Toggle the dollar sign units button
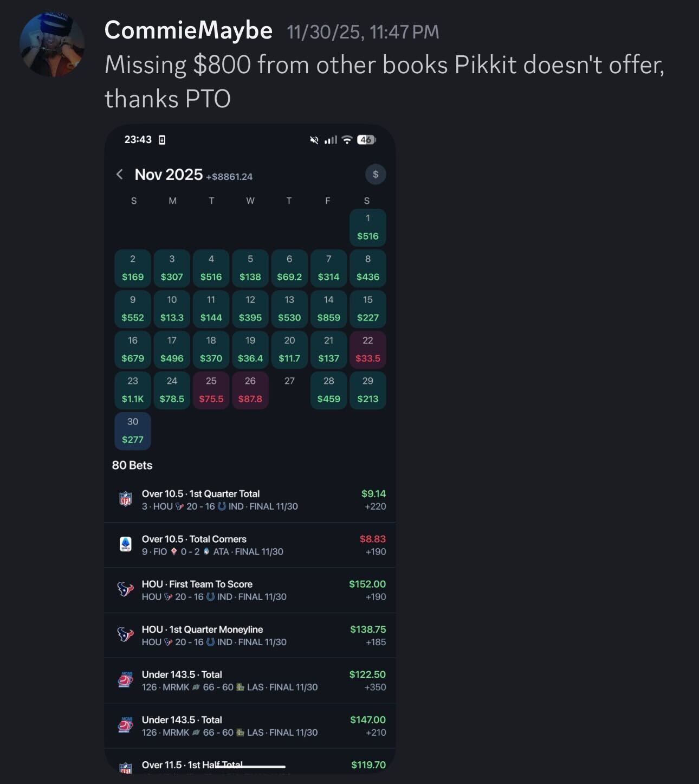 (x=376, y=175)
